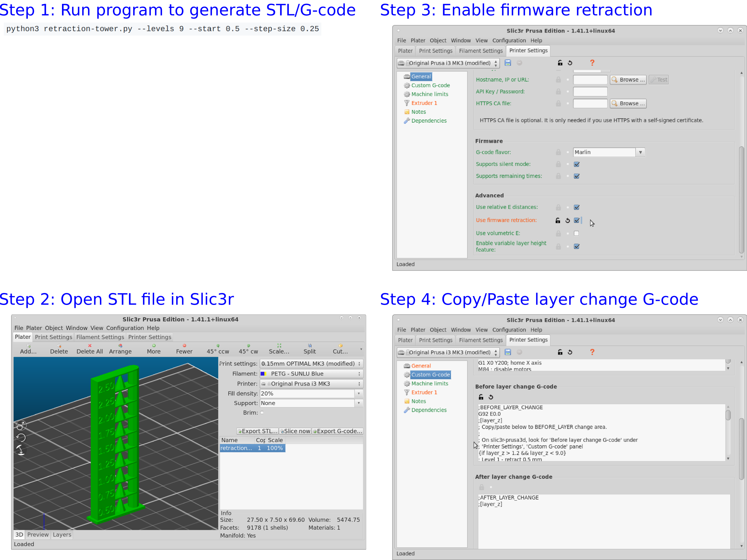Click red help question mark, Step 4 window

pyautogui.click(x=592, y=352)
